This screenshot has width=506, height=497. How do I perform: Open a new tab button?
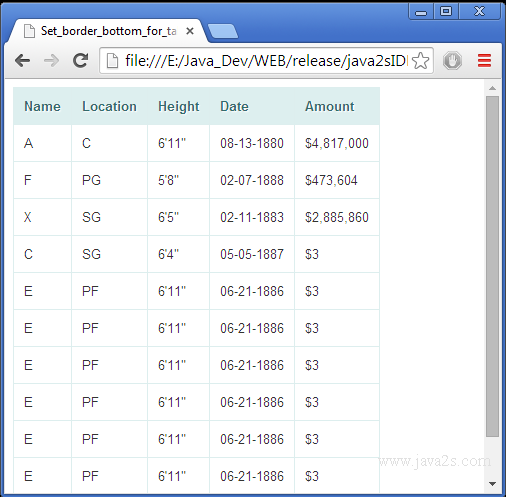pos(222,31)
